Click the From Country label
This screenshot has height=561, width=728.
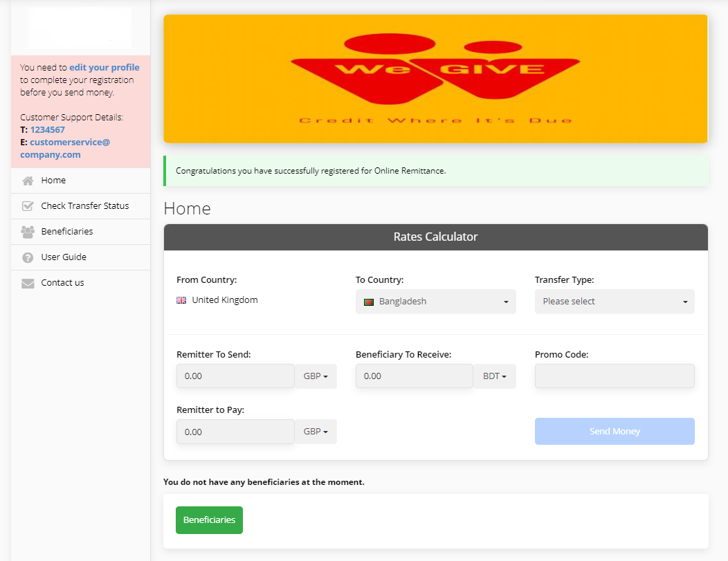coord(207,279)
